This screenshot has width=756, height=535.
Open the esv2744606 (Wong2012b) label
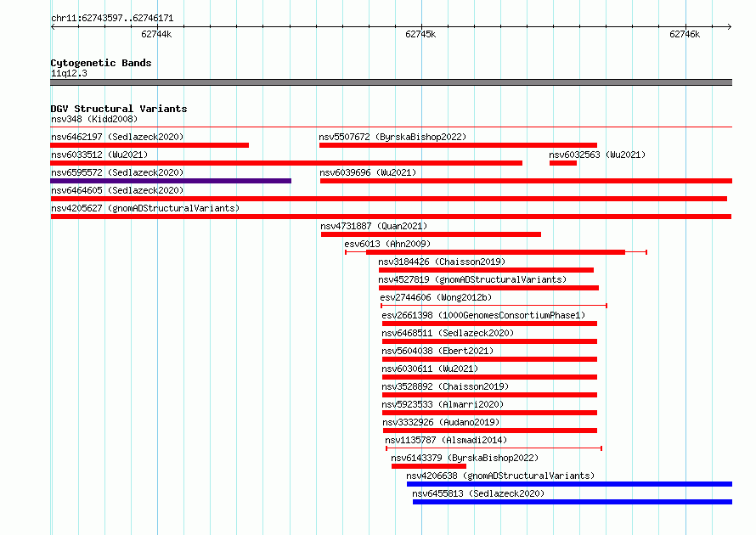pos(436,297)
